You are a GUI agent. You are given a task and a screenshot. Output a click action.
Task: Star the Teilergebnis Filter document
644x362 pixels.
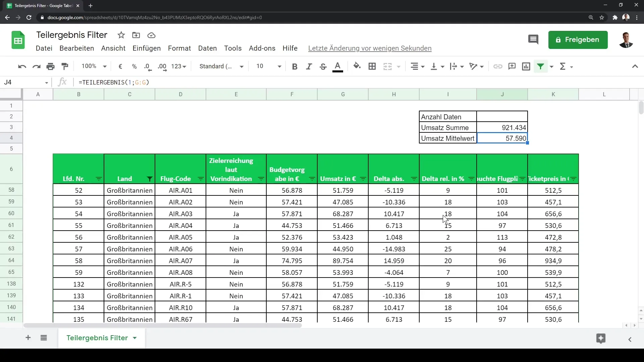(121, 35)
